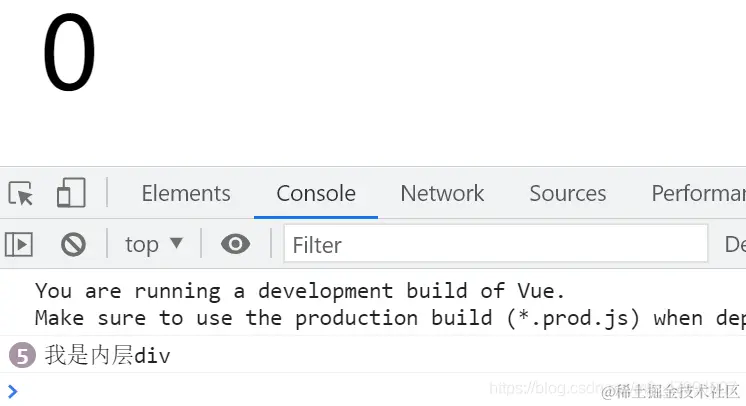Viewport: 746px width, 406px height.
Task: Open the log levels dropdown right of Filter
Action: coord(734,244)
